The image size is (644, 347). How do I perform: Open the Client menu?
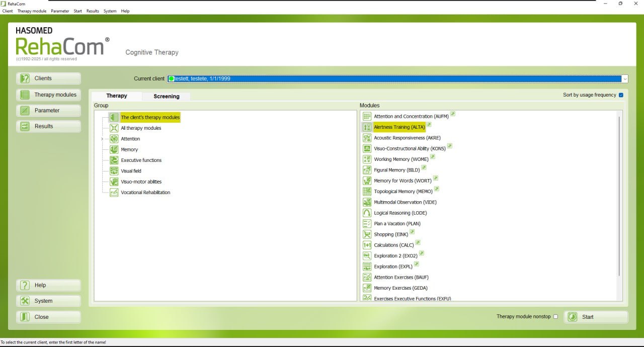[8, 11]
